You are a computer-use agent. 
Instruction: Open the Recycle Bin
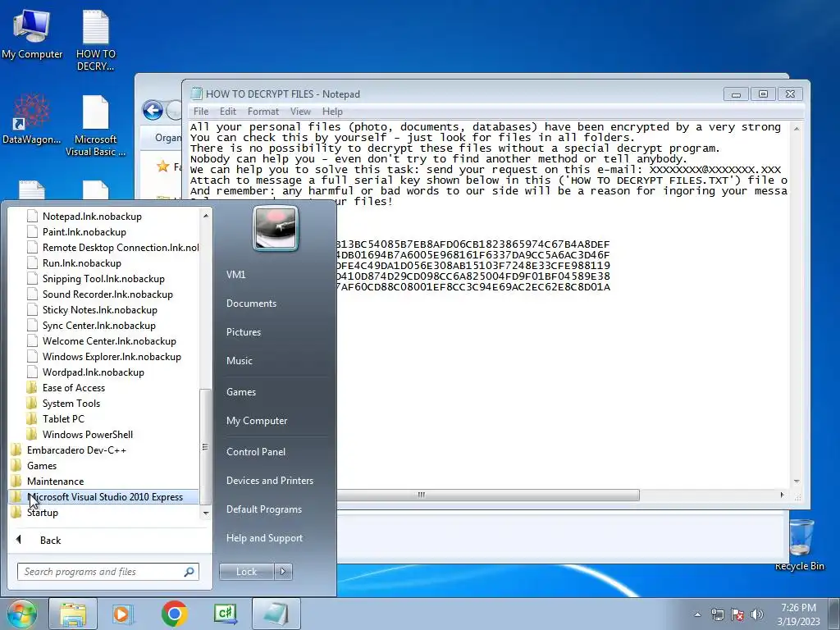[x=800, y=546]
